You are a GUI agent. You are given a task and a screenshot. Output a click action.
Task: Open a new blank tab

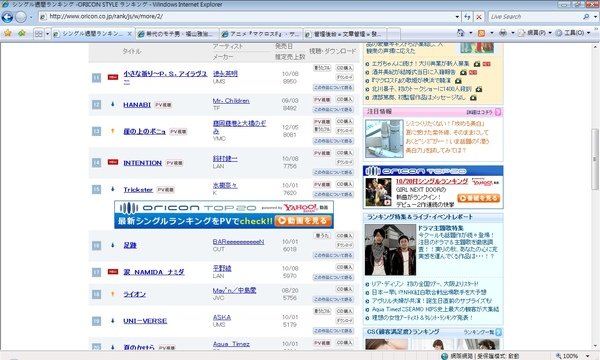point(394,34)
